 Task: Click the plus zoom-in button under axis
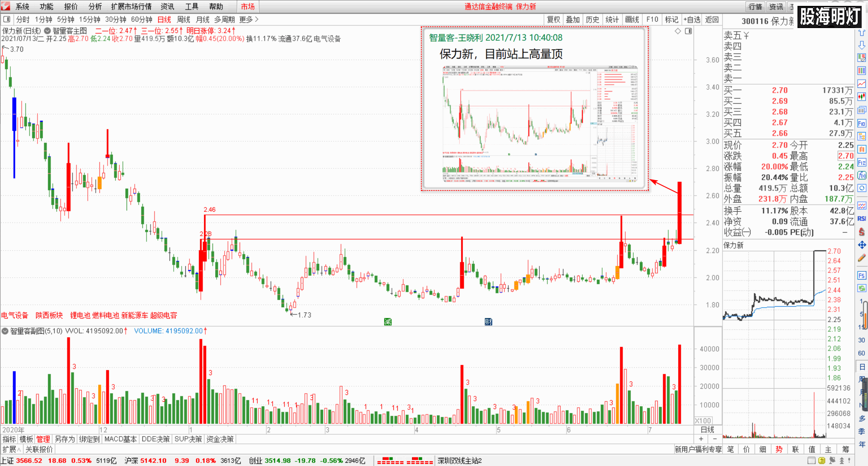click(x=701, y=438)
